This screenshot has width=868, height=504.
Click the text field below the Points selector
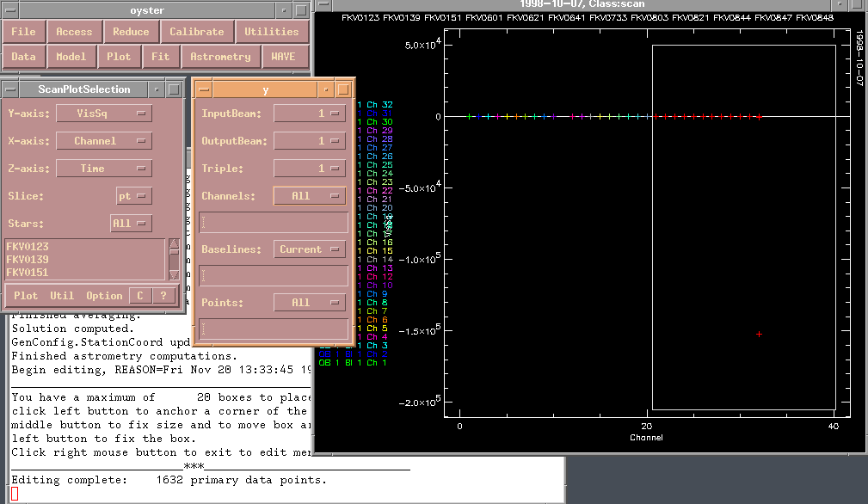(x=274, y=329)
